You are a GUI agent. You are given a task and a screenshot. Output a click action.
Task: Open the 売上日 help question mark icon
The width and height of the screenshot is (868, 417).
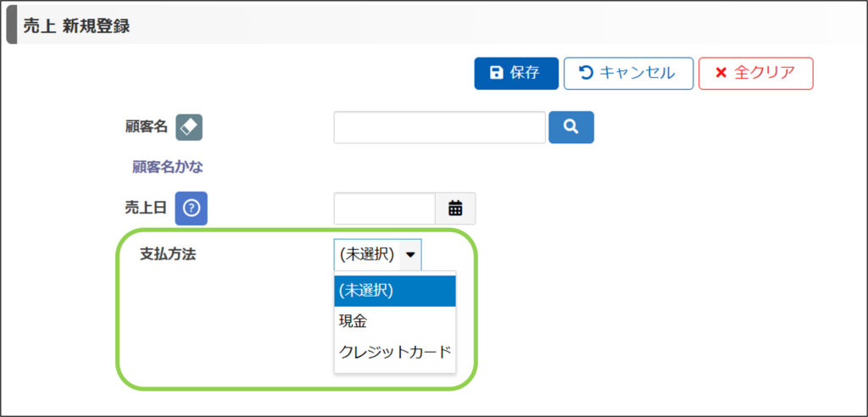[191, 208]
